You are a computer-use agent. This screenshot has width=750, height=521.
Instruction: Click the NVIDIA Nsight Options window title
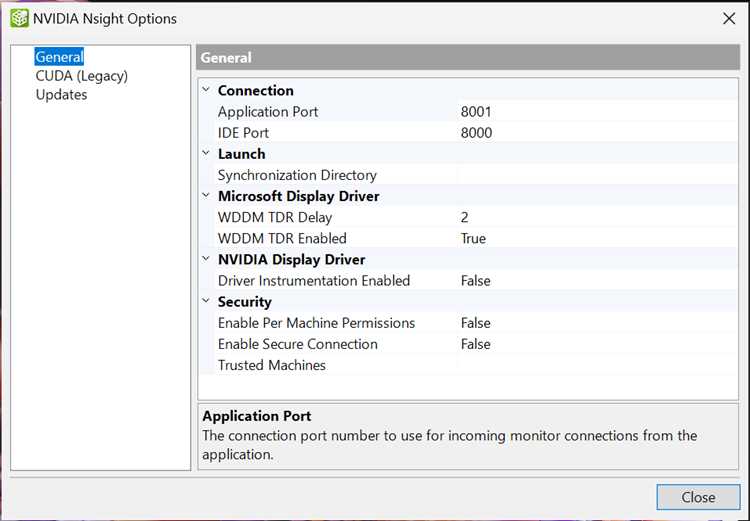pos(105,19)
